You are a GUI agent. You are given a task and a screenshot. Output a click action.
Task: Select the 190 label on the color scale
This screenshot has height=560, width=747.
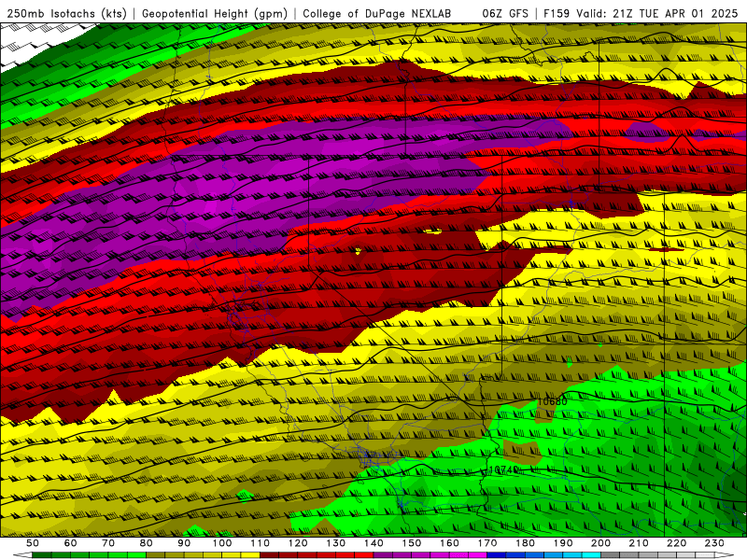point(563,543)
